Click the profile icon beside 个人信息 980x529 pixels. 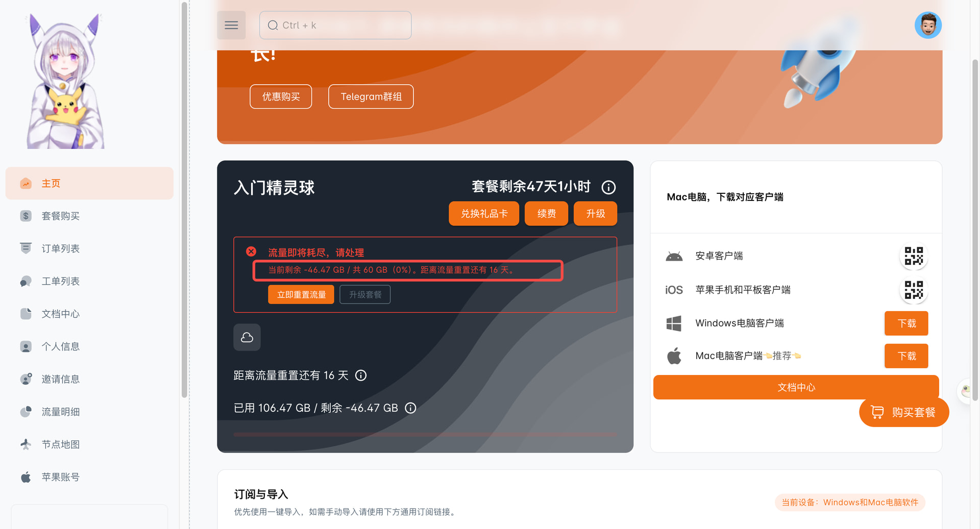tap(26, 346)
